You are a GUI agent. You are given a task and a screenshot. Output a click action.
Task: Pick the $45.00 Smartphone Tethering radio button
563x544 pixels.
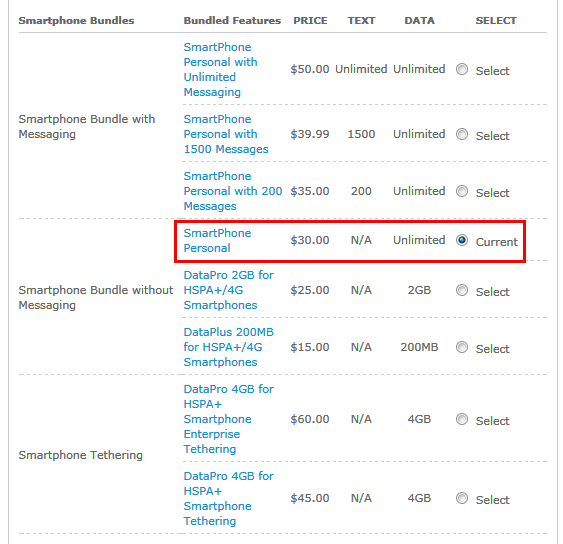click(462, 498)
